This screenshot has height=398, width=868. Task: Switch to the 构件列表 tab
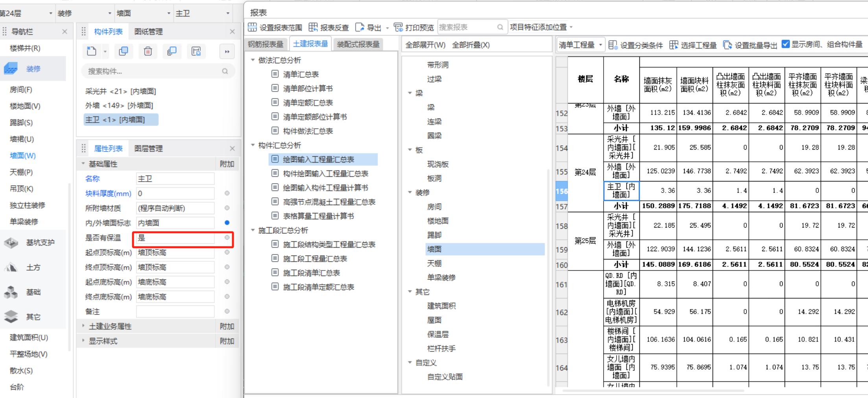(108, 31)
